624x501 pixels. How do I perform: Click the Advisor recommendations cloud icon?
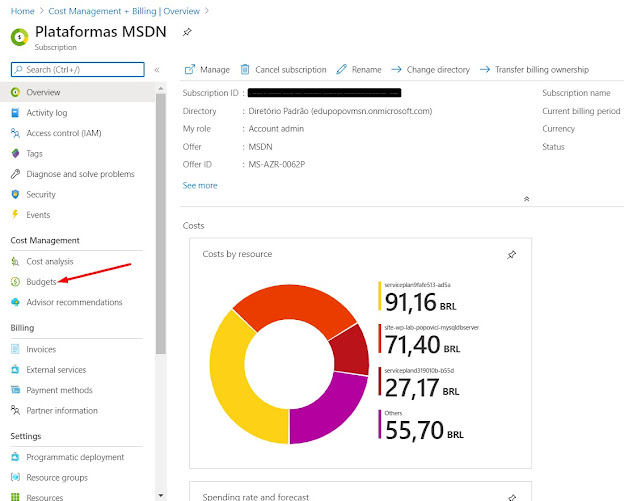click(15, 302)
